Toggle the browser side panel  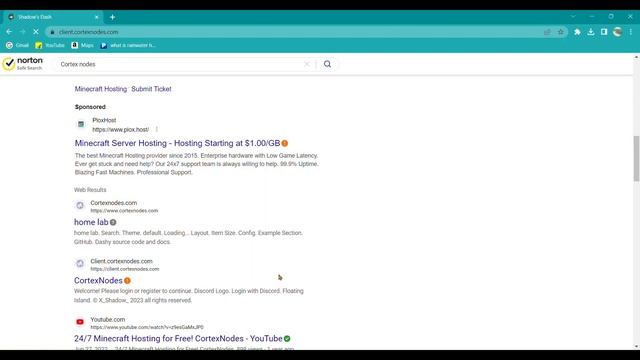(604, 32)
